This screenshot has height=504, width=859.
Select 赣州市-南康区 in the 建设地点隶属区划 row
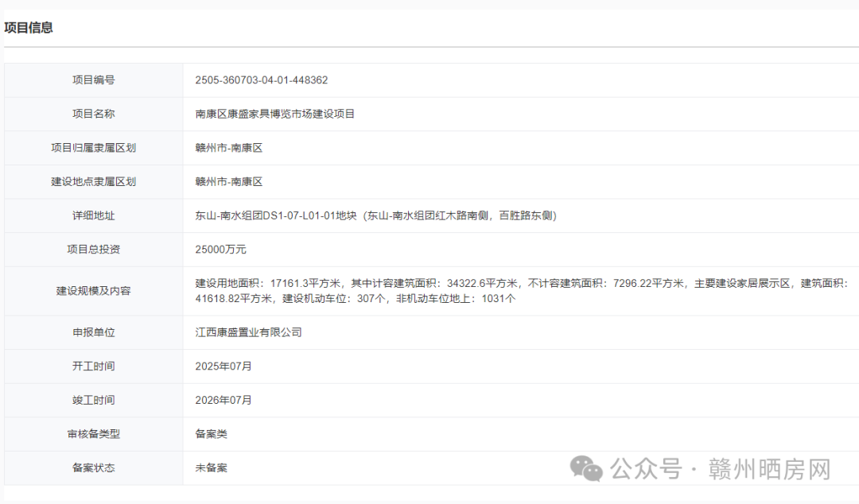click(x=229, y=182)
